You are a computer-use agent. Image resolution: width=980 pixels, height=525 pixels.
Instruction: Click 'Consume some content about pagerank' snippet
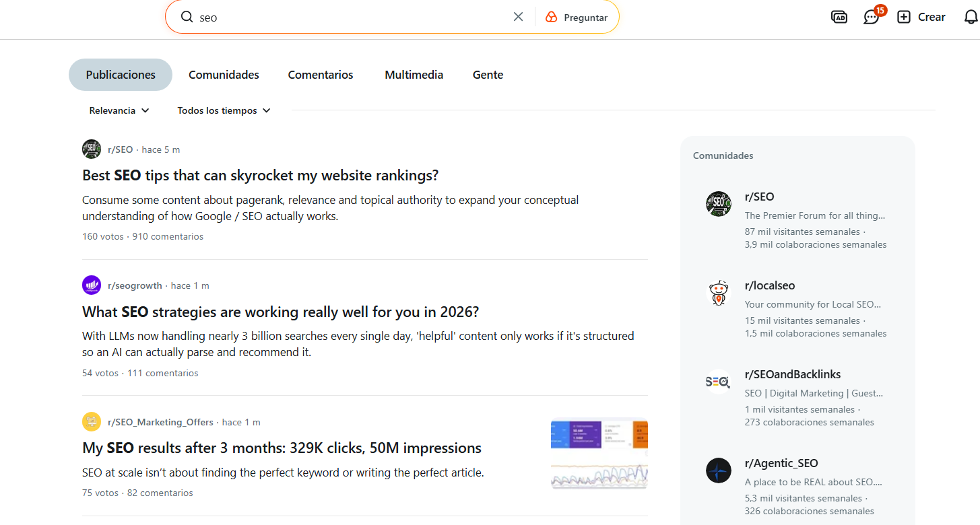(x=330, y=208)
